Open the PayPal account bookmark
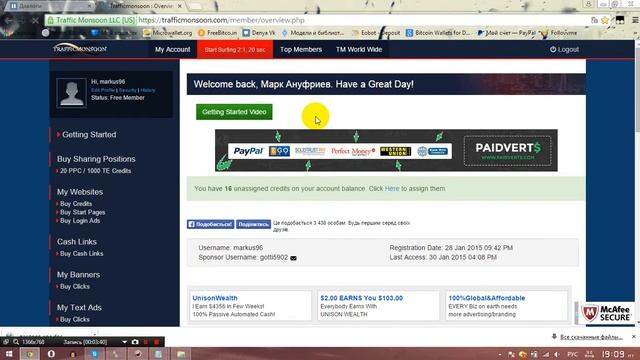The height and width of the screenshot is (360, 640). coord(507,33)
